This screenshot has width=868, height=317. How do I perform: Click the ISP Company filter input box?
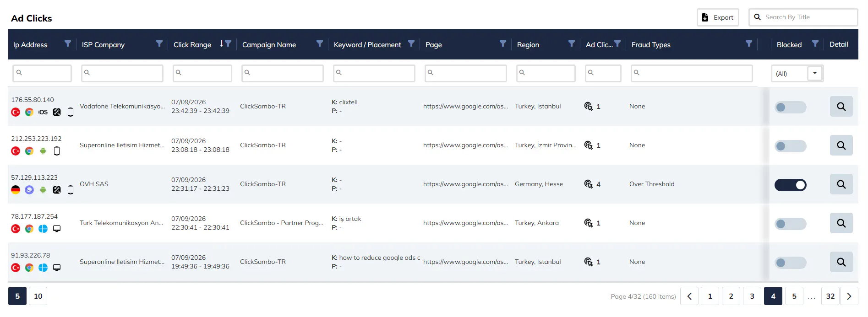click(x=122, y=73)
